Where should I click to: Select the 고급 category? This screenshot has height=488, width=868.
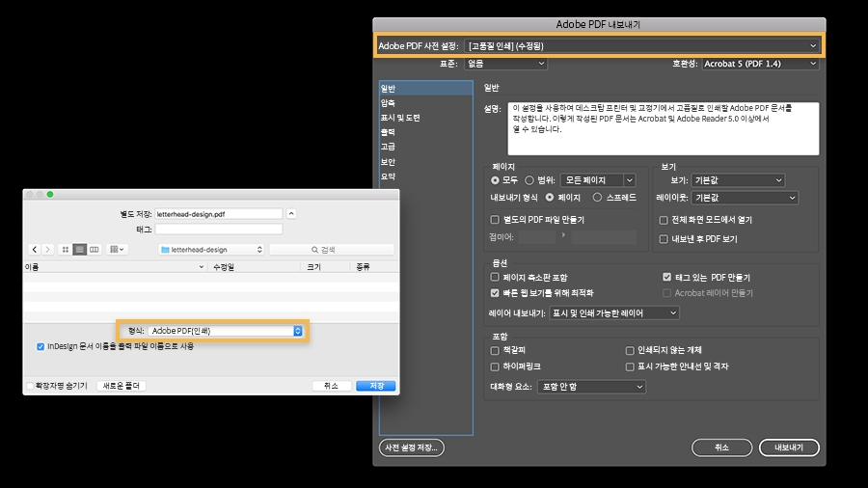pos(425,147)
